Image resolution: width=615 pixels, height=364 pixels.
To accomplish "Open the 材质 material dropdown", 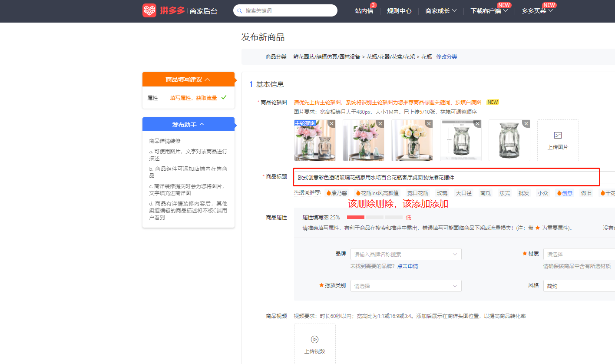I will 579,254.
